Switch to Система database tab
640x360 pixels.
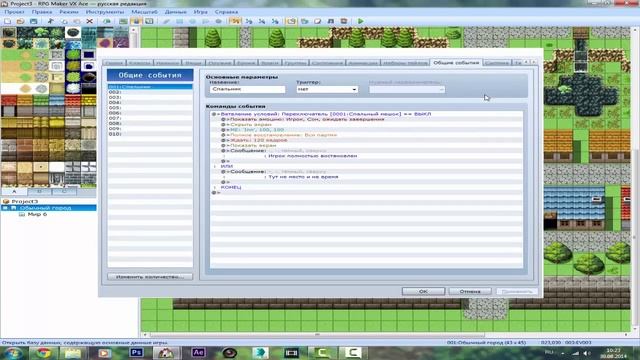point(497,63)
